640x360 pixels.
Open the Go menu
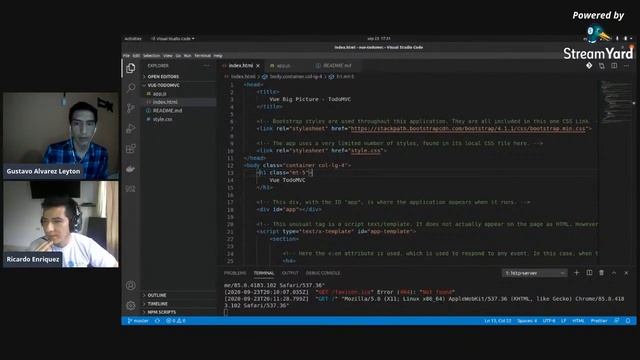pyautogui.click(x=178, y=56)
